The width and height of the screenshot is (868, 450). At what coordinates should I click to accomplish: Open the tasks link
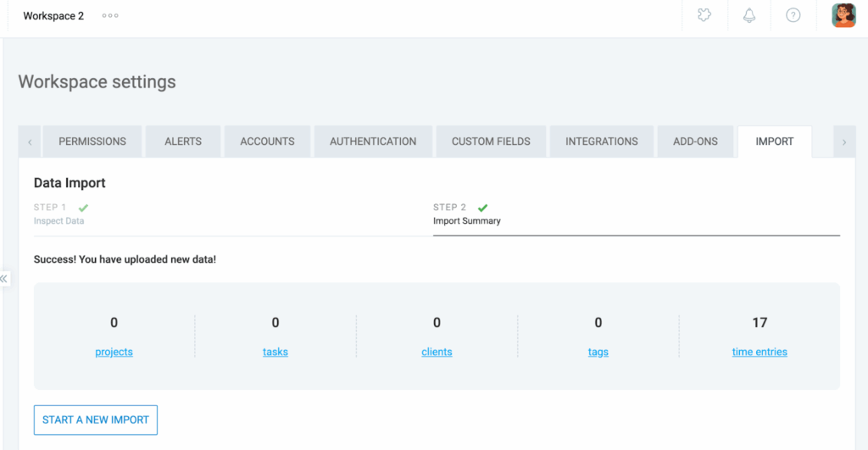coord(275,352)
